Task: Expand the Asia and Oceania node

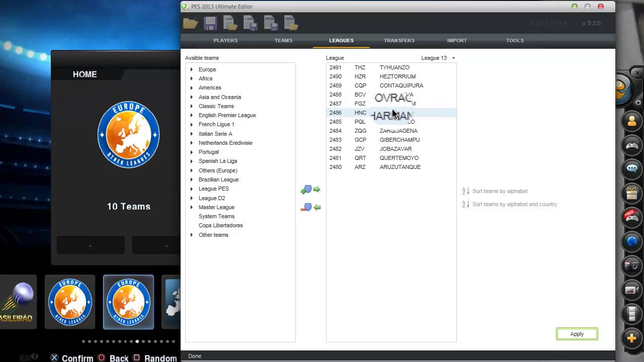Action: (x=192, y=97)
